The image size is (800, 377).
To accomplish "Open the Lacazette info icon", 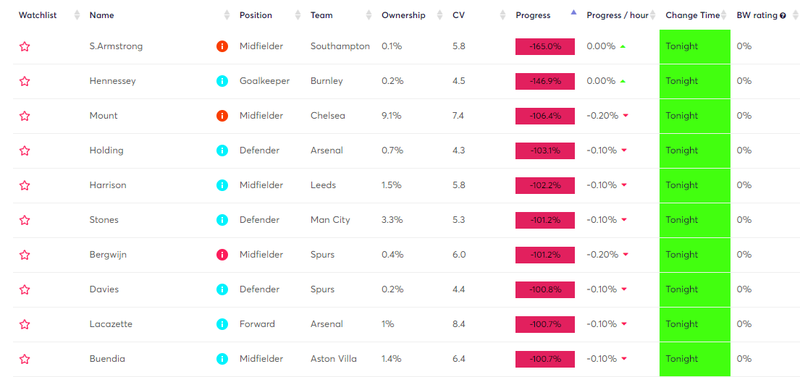I will [x=222, y=324].
